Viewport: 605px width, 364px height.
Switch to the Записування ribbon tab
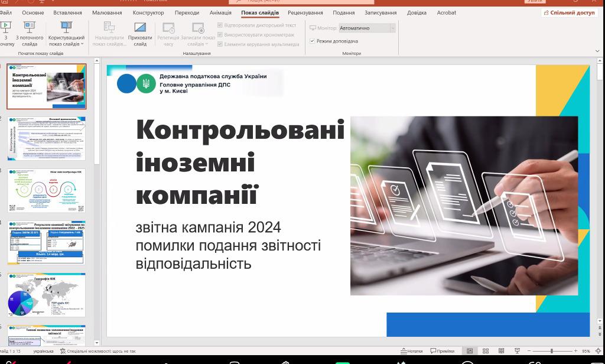[x=380, y=13]
